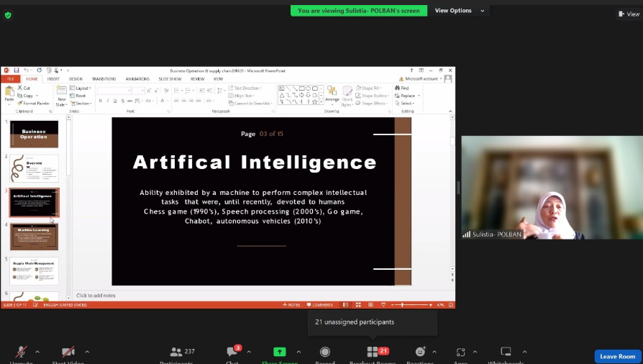Open the Whiteboards icon
Screen dimensions: 643x364
coord(506,352)
